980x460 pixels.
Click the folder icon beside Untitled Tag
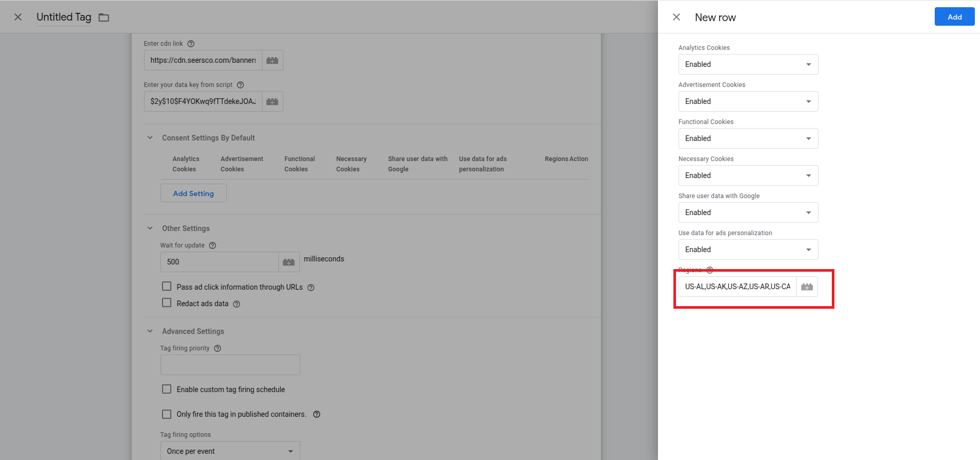coord(104,17)
